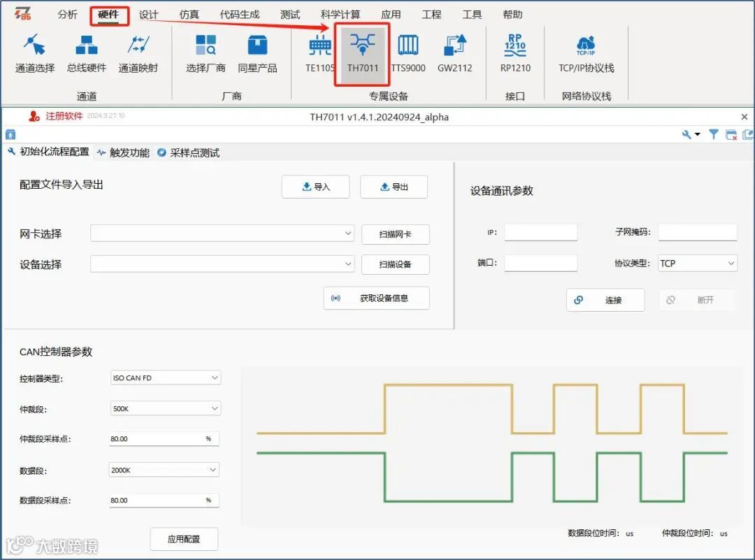
Task: Open the 应用 menu tab
Action: 391,15
